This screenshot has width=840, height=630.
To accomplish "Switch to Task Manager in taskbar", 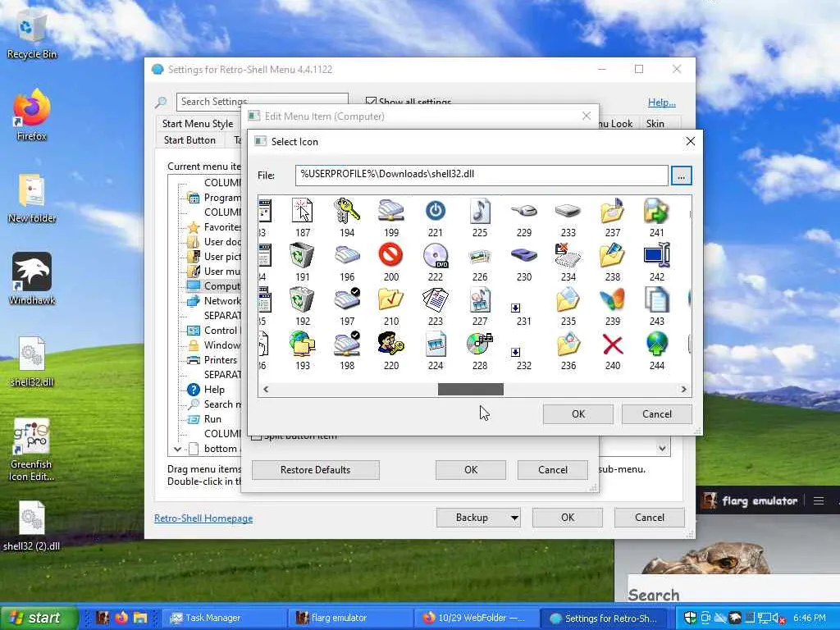I will [x=223, y=618].
